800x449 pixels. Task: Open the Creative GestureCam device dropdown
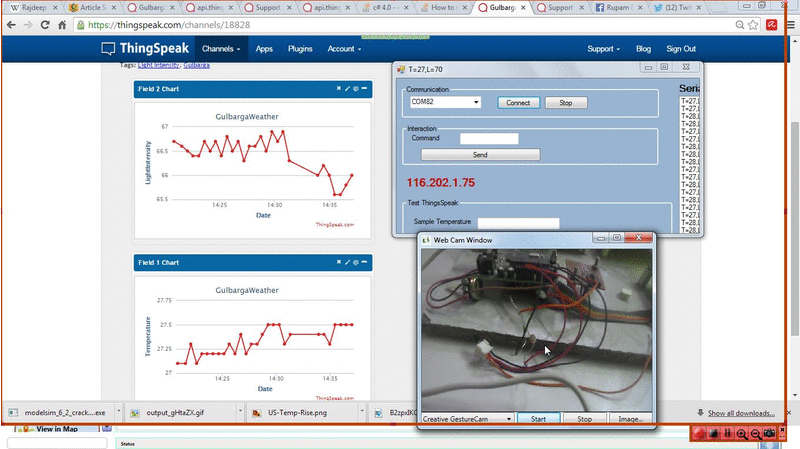pyautogui.click(x=509, y=419)
